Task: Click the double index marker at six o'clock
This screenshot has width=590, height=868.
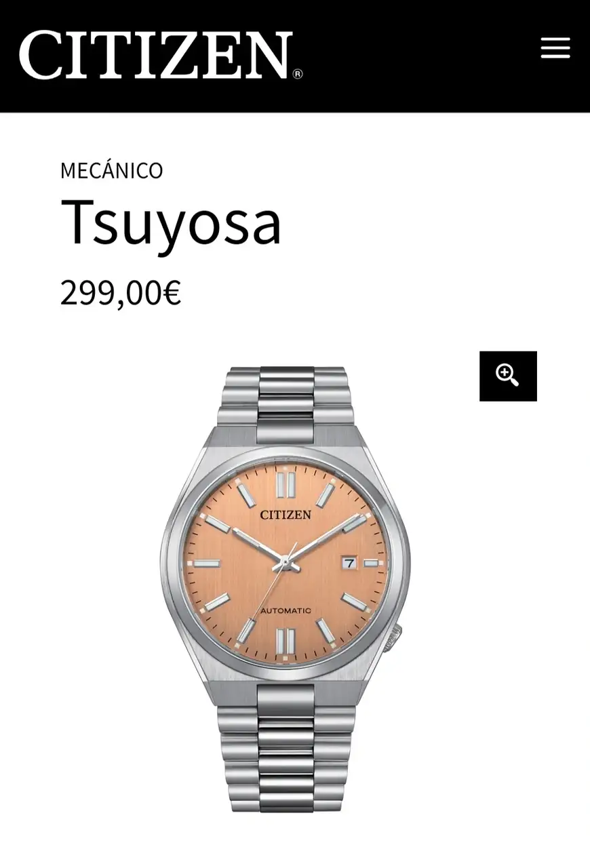Action: coord(286,641)
